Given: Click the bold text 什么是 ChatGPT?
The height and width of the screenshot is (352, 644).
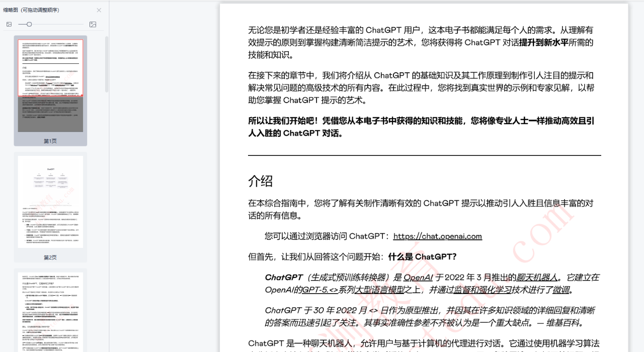Looking at the screenshot, I should coord(422,256).
